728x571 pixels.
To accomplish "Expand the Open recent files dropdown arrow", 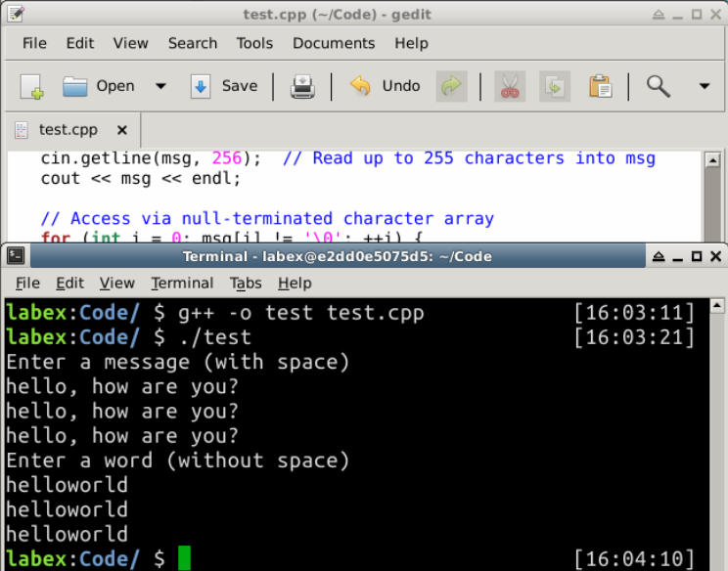I will [x=160, y=86].
